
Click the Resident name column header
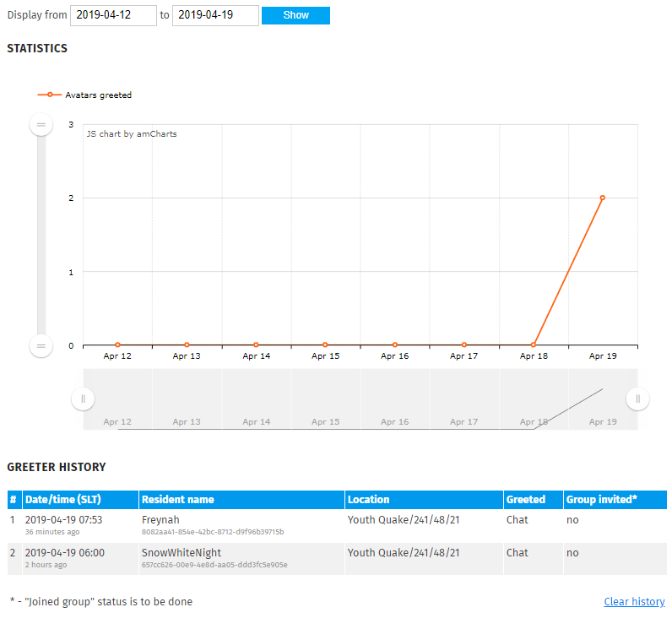click(241, 500)
